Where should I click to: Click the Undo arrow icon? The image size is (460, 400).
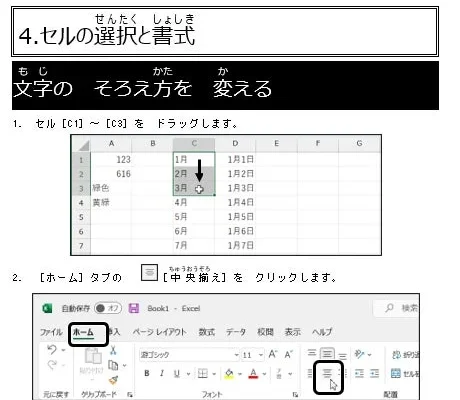pyautogui.click(x=52, y=350)
